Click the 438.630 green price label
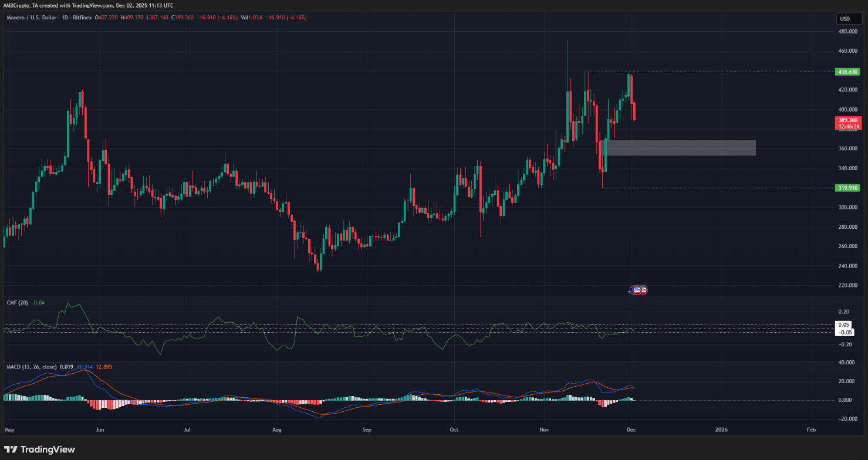Image resolution: width=868 pixels, height=460 pixels. (847, 72)
